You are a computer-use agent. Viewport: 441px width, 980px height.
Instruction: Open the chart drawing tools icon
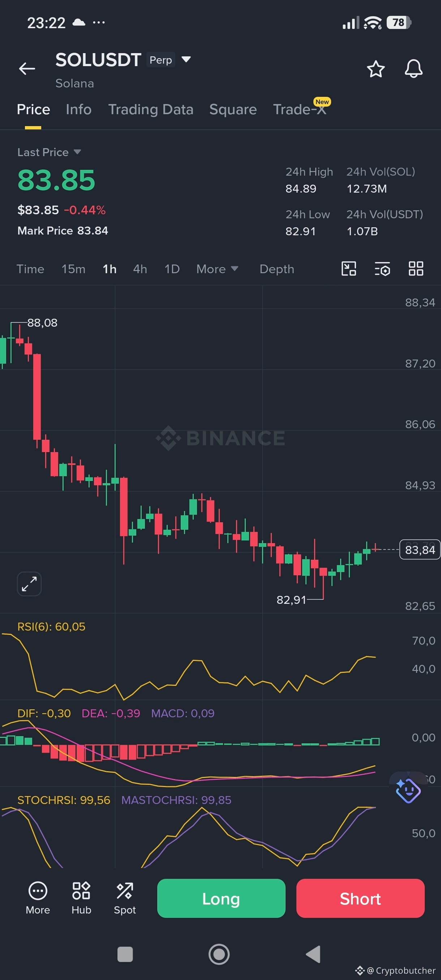pyautogui.click(x=348, y=268)
